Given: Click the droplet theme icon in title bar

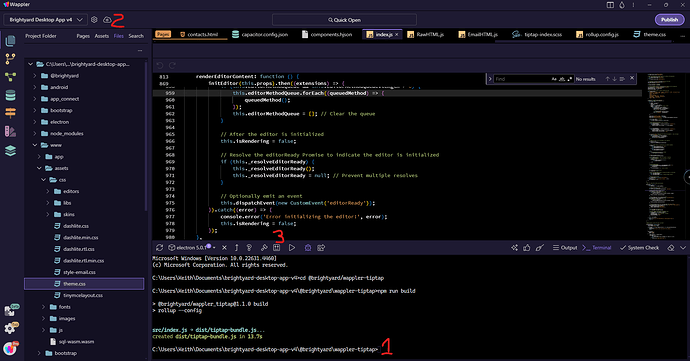Looking at the screenshot, I should [x=622, y=5].
